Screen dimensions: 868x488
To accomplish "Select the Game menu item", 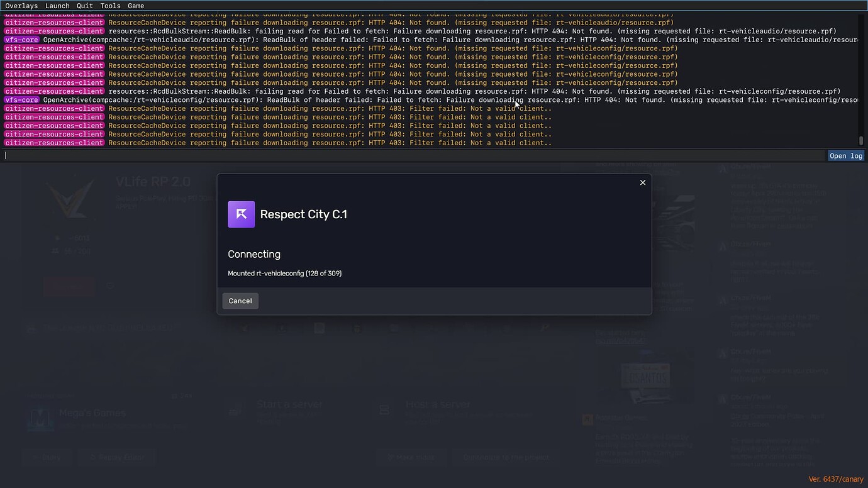I will (136, 6).
